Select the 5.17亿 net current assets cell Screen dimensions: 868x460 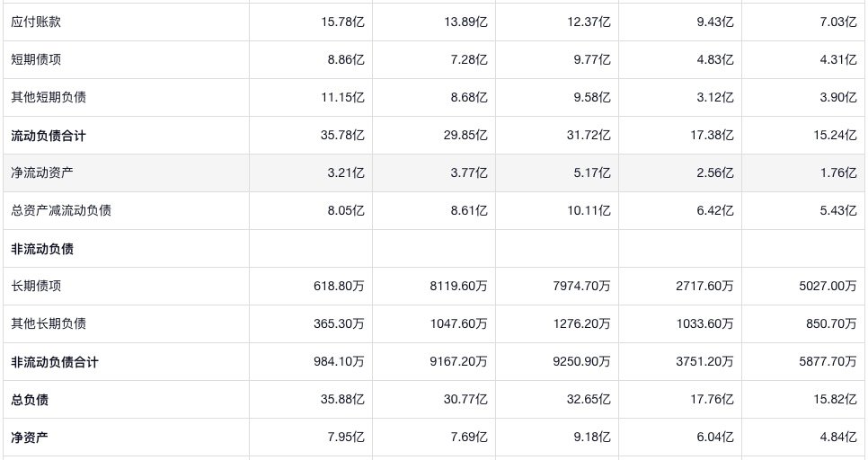[589, 172]
